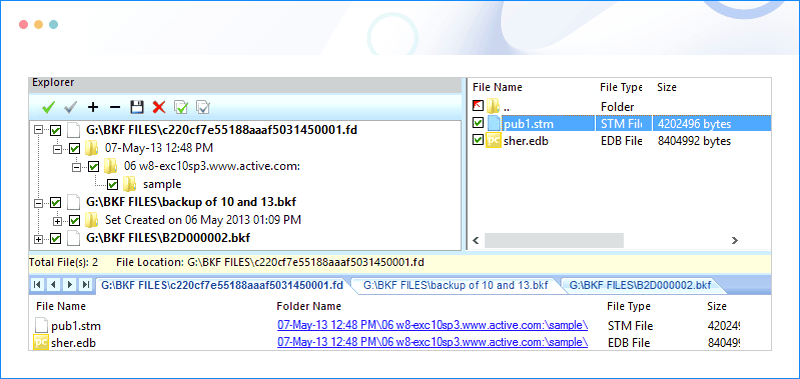Screen dimensions: 800x379
Task: Click the 'Total File(s): 2' status text
Action: (x=64, y=263)
